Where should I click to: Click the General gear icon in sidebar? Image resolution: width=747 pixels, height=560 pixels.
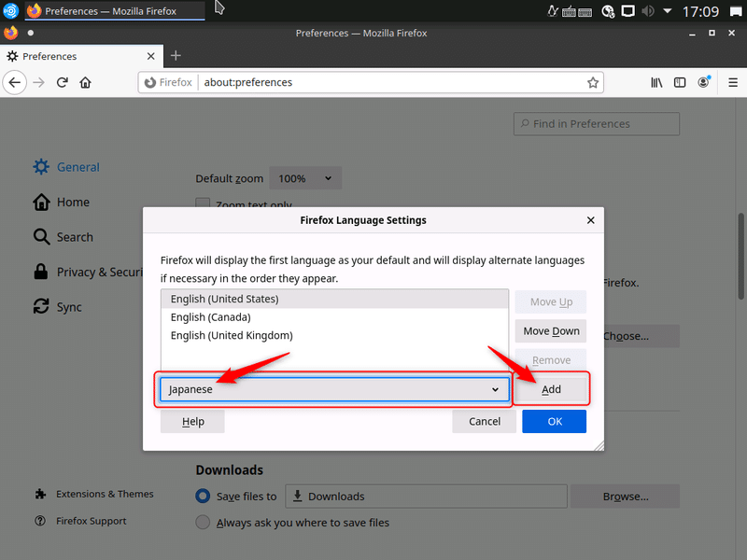click(x=41, y=167)
